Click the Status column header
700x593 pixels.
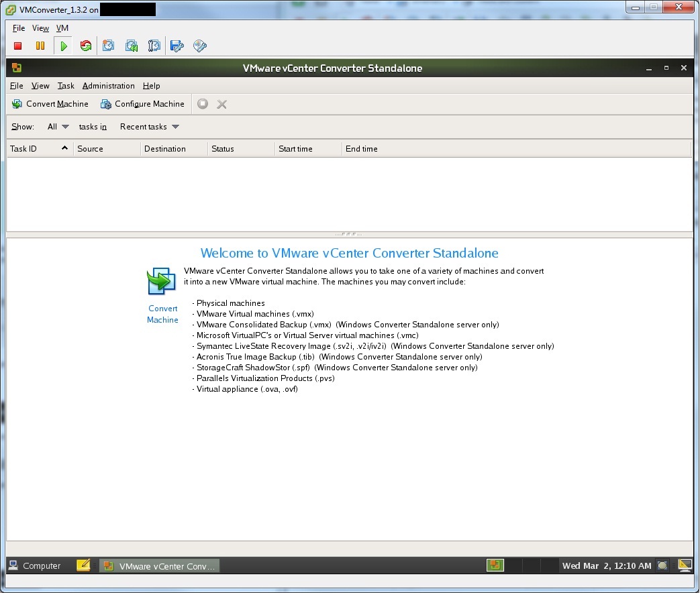pyautogui.click(x=241, y=148)
